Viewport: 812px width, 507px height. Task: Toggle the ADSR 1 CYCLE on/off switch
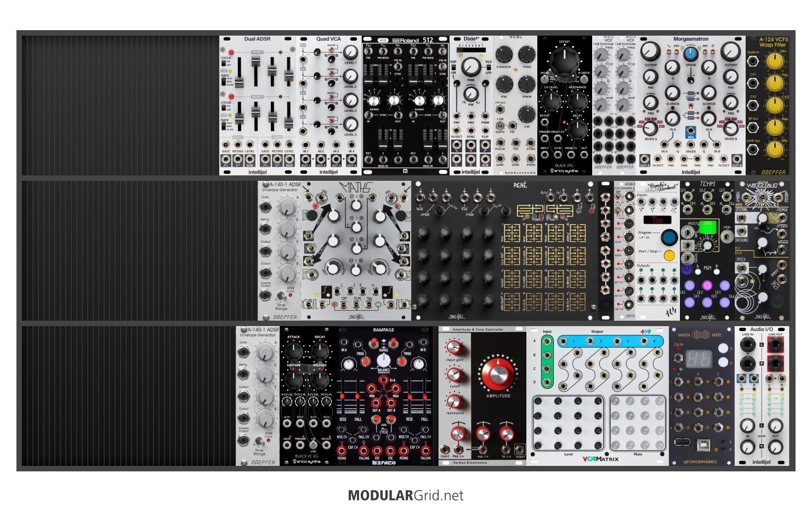224,64
